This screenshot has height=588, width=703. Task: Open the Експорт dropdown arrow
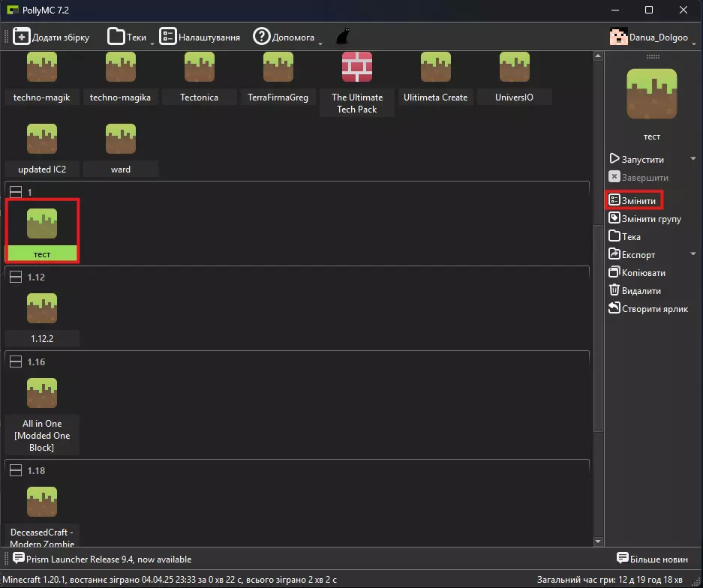pyautogui.click(x=693, y=254)
